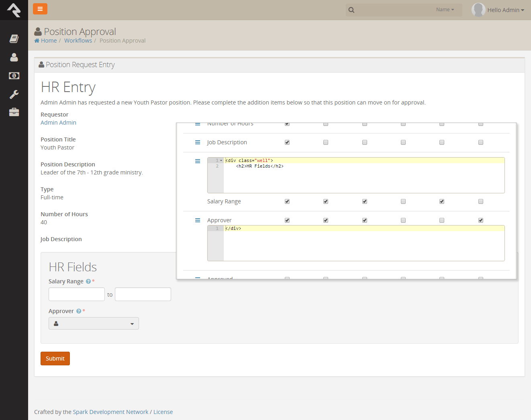Click the number of hours value 40
Screen dimensions: 531x420
click(44, 222)
